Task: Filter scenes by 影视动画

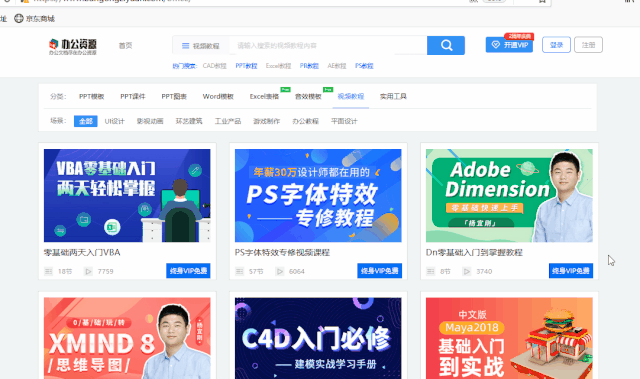Action: (150, 121)
